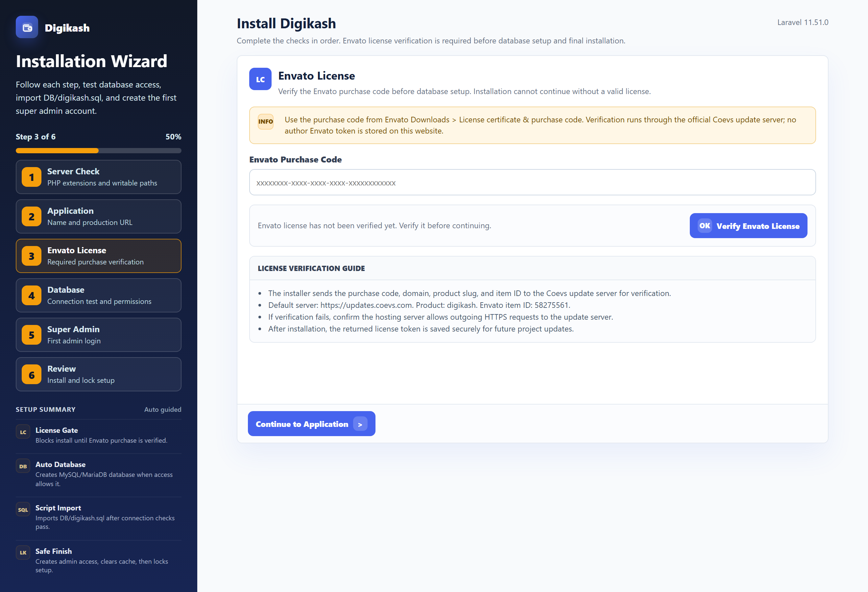The image size is (868, 592).
Task: Click the DB Auto Database icon
Action: [x=23, y=466]
